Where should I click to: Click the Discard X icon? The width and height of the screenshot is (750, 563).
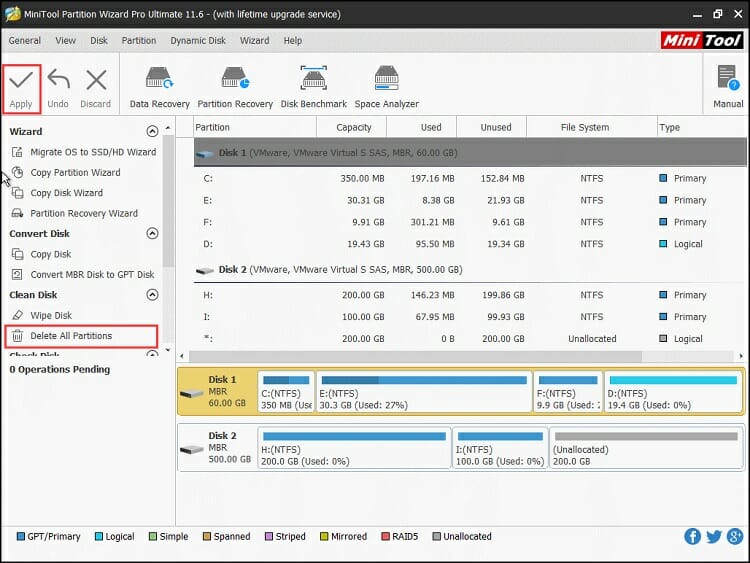click(96, 81)
